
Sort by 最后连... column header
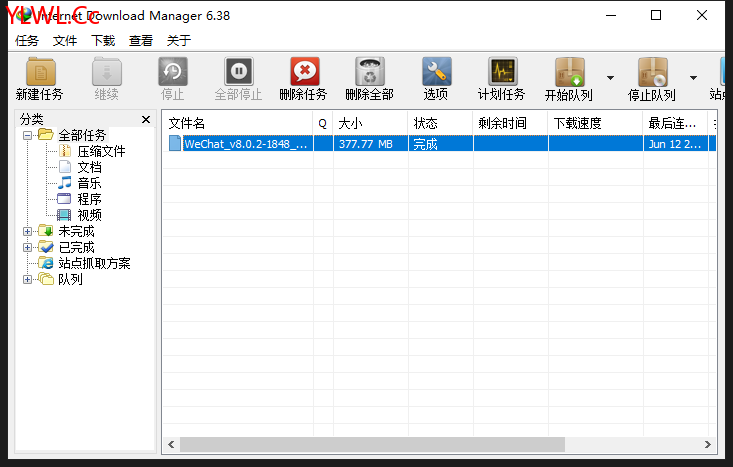(x=676, y=123)
